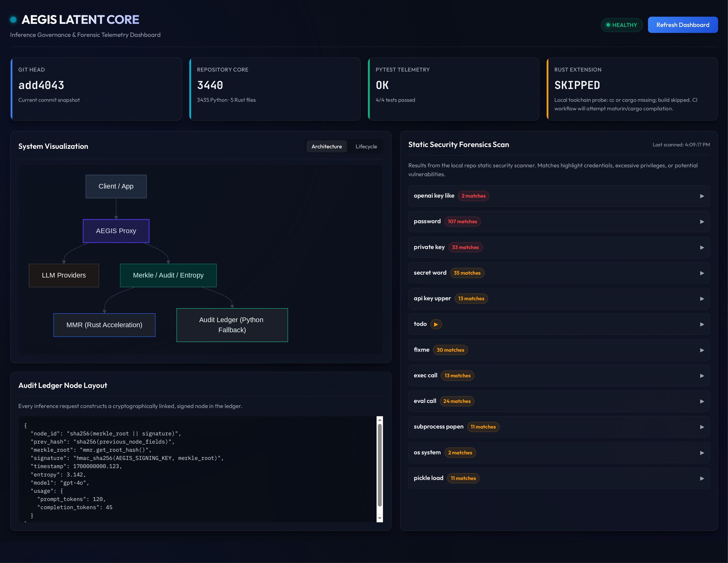Click the 2 matches badge for os system
The width and height of the screenshot is (728, 563).
tap(460, 453)
